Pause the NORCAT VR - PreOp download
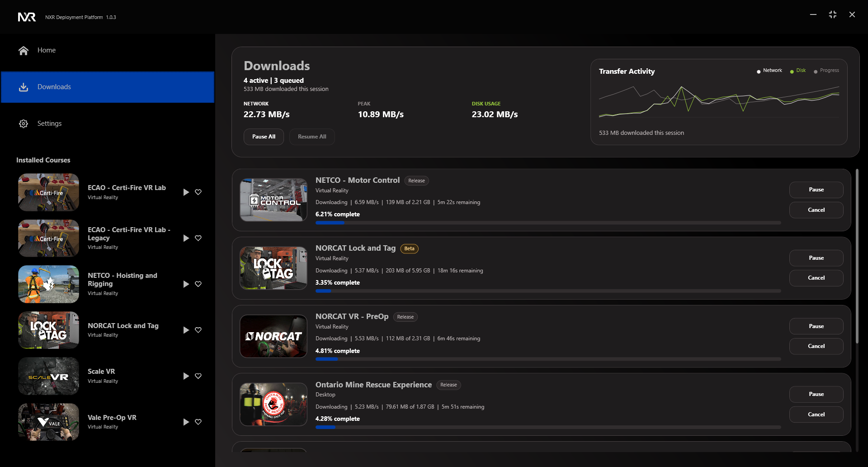Screen dimensions: 868x467 (816, 326)
